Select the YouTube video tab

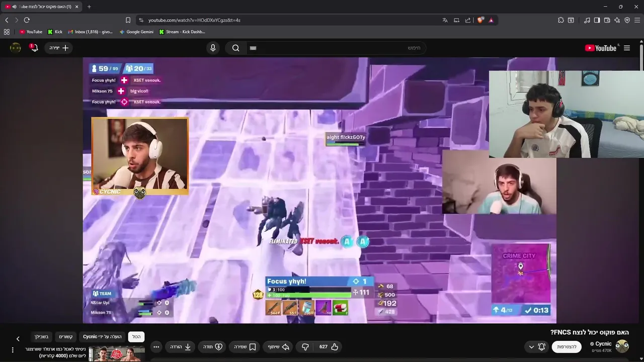point(42,7)
